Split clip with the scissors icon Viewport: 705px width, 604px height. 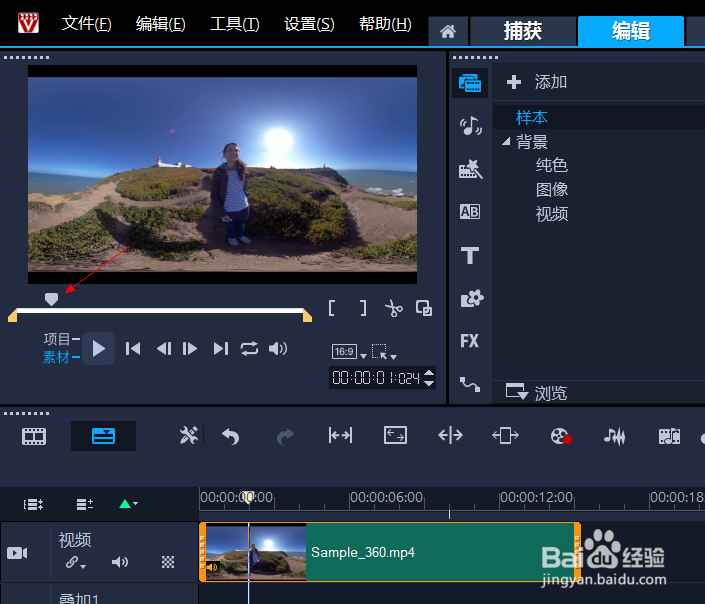(x=394, y=309)
